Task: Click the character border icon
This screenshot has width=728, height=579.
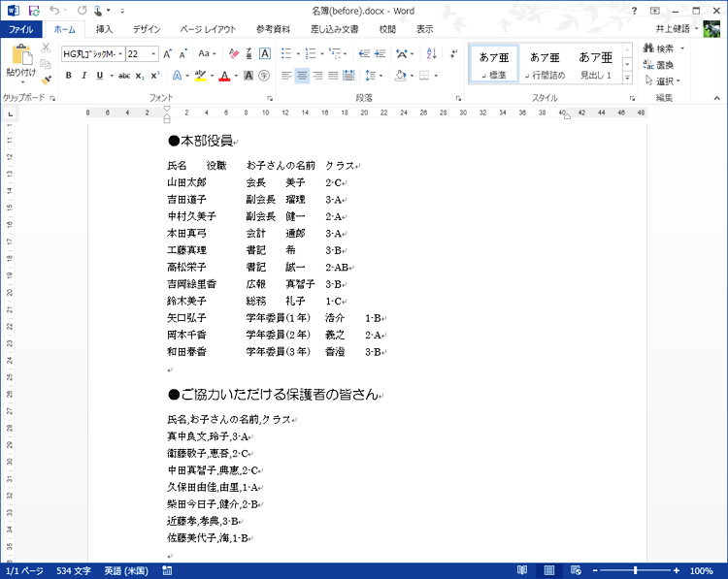Action: click(265, 53)
